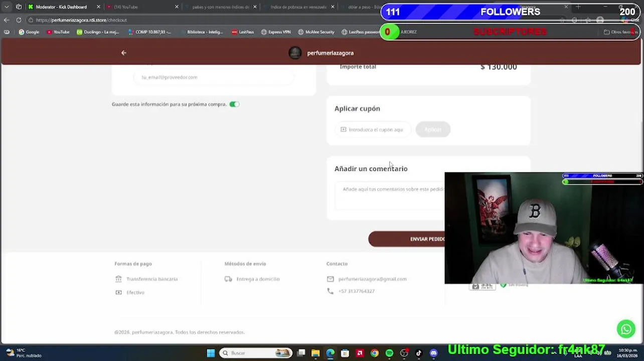
Task: Click the SSL security badge
Action: (482, 286)
